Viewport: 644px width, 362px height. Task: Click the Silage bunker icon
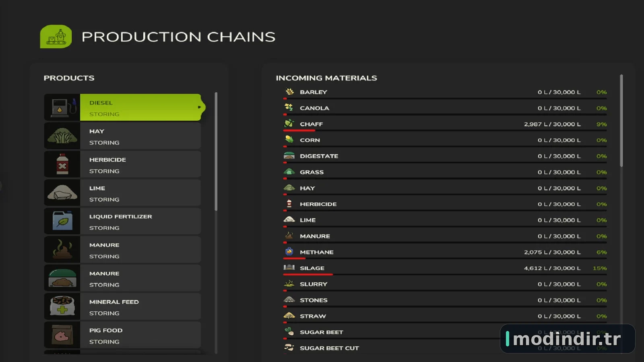(x=289, y=267)
